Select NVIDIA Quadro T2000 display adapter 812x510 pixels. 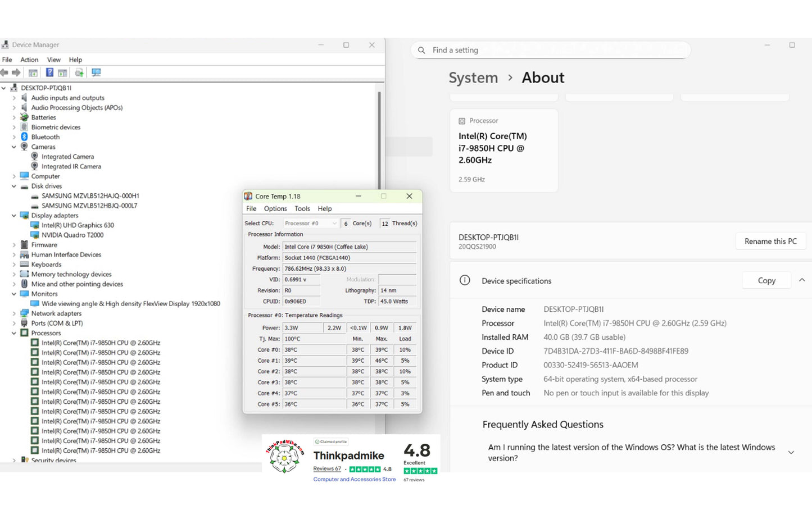(72, 235)
